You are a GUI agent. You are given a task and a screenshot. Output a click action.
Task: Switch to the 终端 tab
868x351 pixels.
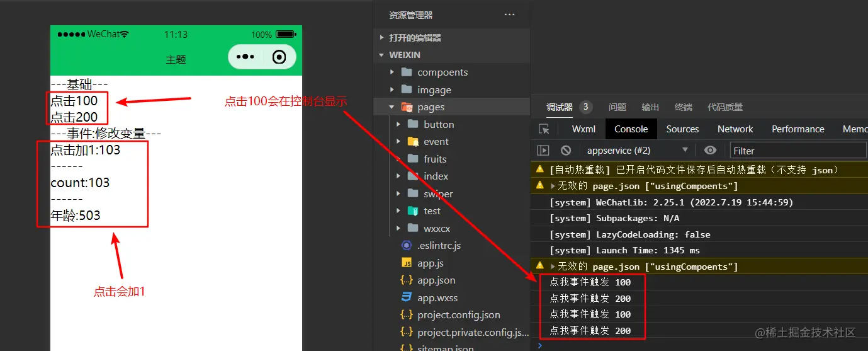683,107
